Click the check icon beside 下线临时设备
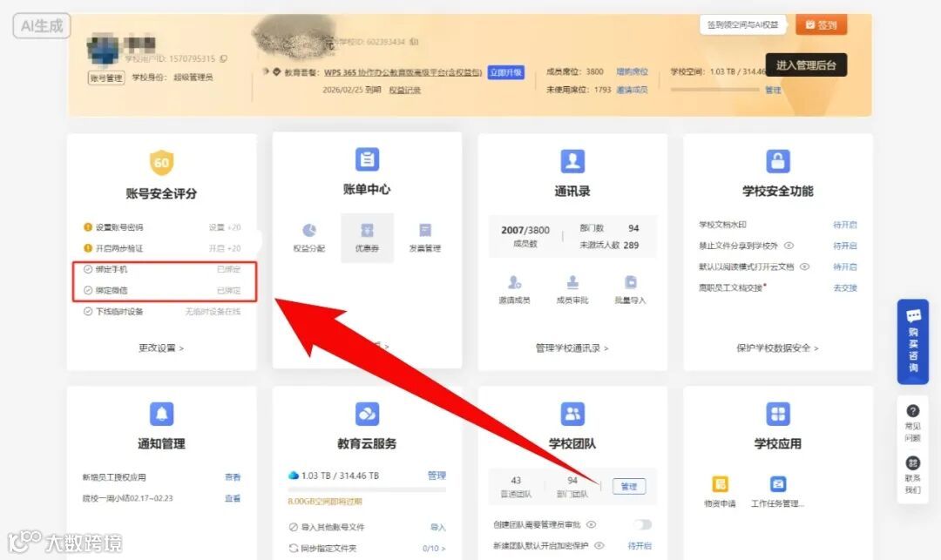941x560 pixels. (x=88, y=311)
